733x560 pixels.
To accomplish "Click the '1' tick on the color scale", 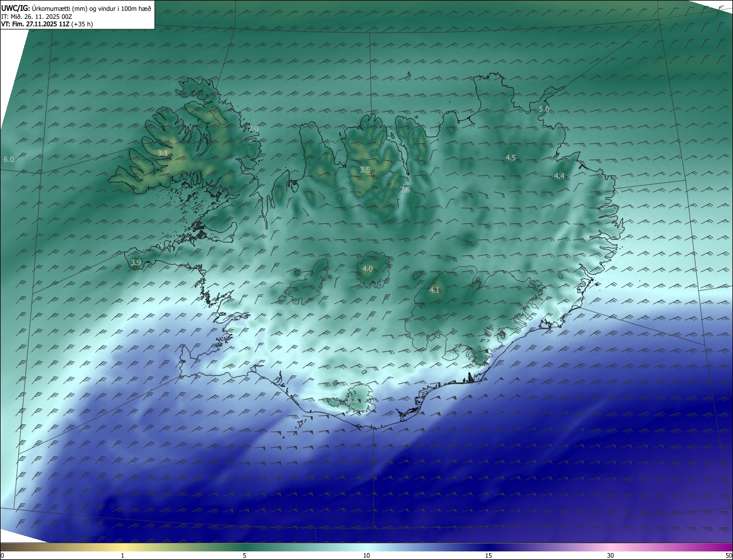I will [123, 555].
